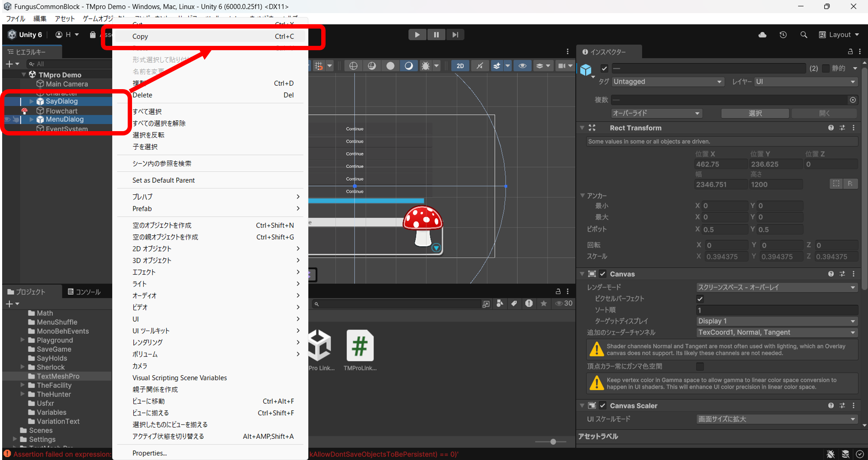The image size is (868, 460).
Task: Select Copy from the context menu
Action: [139, 36]
